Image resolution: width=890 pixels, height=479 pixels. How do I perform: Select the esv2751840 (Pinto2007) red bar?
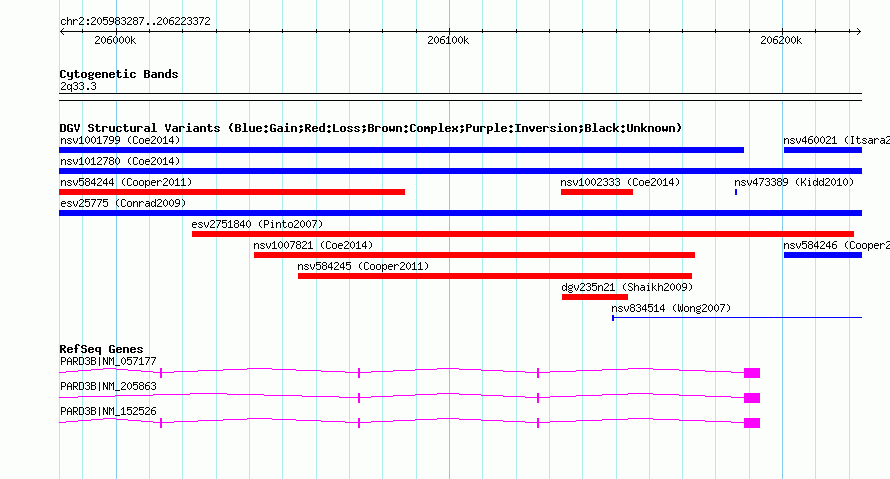click(523, 234)
